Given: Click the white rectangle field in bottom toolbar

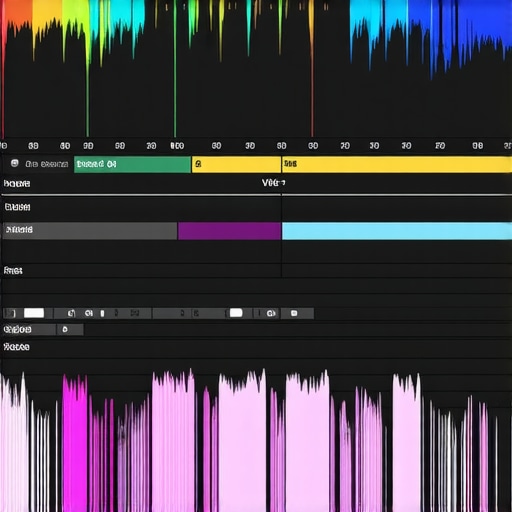Looking at the screenshot, I should tap(34, 313).
